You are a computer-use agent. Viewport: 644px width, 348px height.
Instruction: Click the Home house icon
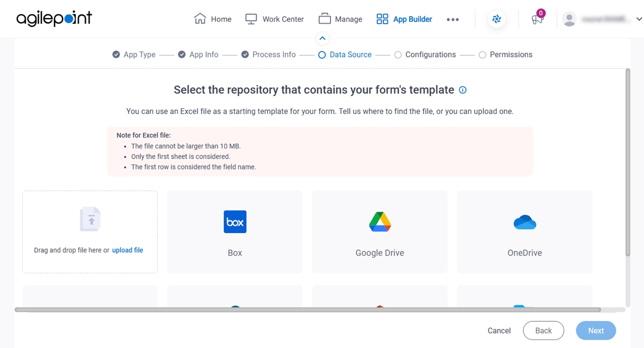(200, 19)
